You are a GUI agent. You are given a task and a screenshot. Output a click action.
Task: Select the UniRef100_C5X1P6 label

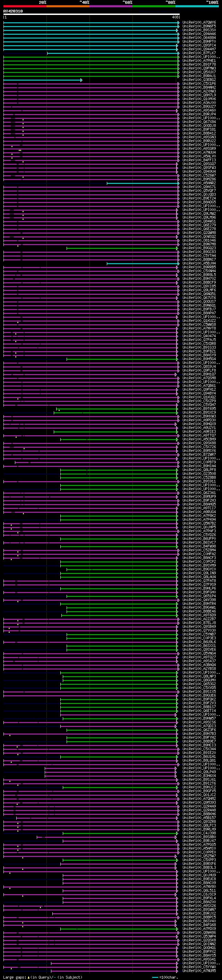tap(199, 84)
